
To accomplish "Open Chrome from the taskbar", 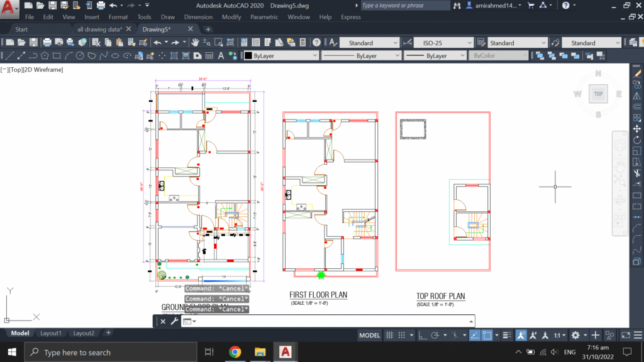I will pyautogui.click(x=235, y=352).
